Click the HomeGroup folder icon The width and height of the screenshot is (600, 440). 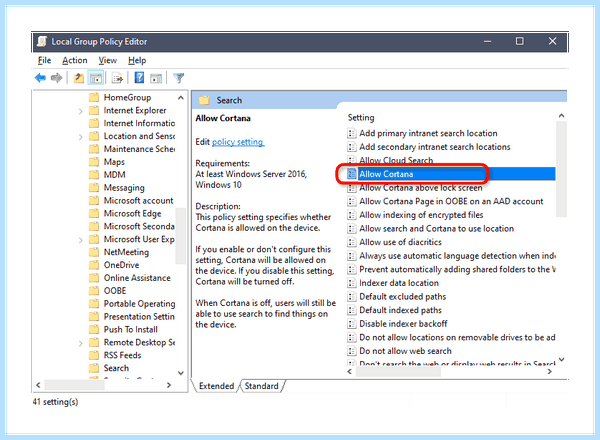(x=94, y=97)
